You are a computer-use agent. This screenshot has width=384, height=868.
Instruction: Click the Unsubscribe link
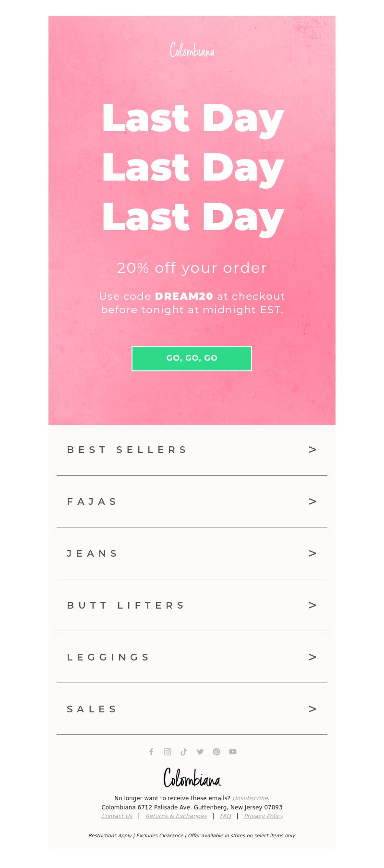(x=250, y=798)
